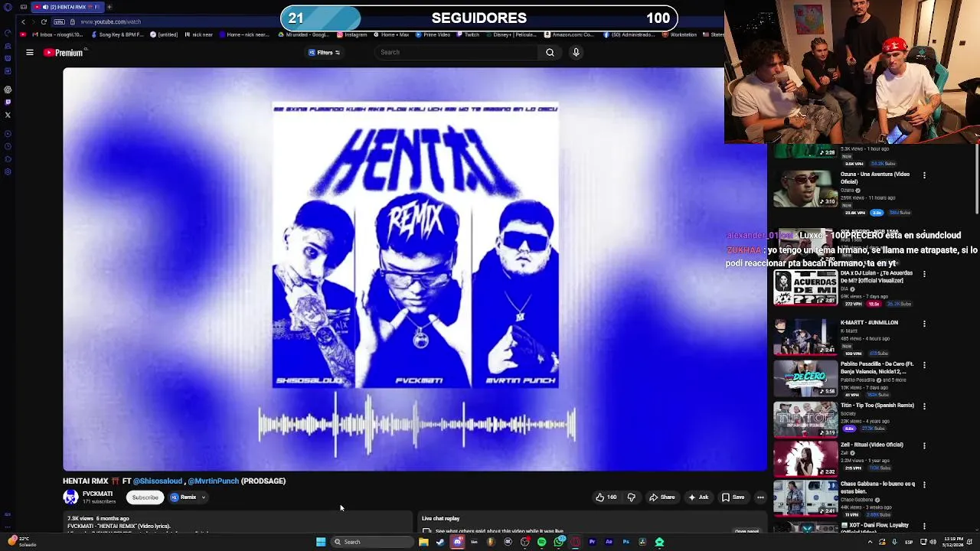
Task: Open X icon in browser sidebar
Action: pos(8,116)
